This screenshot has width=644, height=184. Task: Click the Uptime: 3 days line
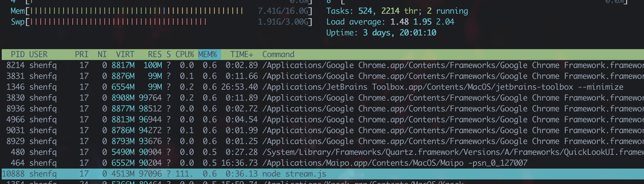pos(381,33)
